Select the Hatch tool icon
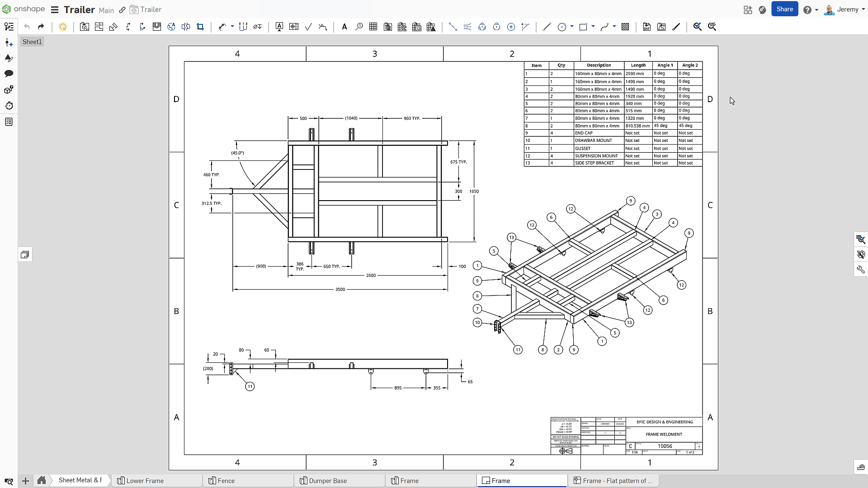The height and width of the screenshot is (488, 868). coord(625,27)
